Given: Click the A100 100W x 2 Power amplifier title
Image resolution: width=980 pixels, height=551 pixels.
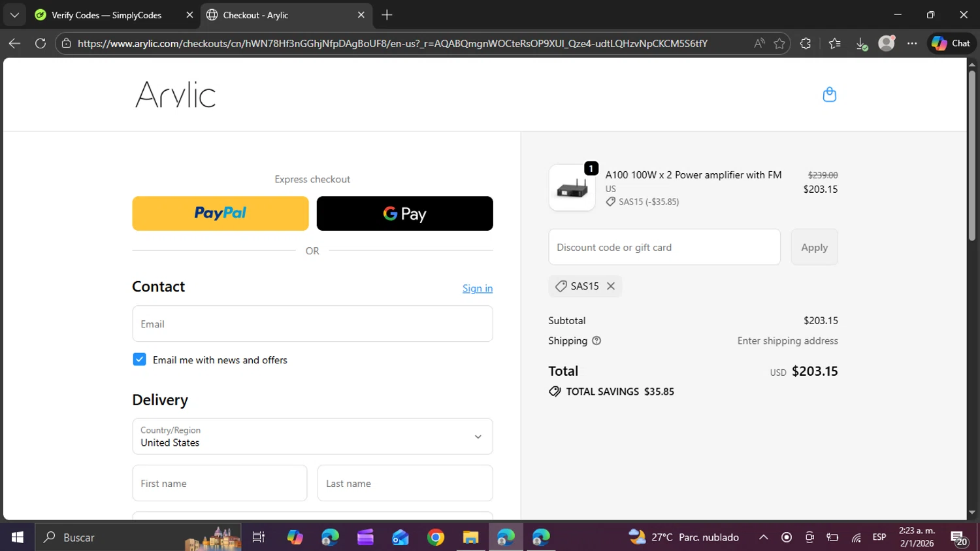Looking at the screenshot, I should (x=693, y=175).
